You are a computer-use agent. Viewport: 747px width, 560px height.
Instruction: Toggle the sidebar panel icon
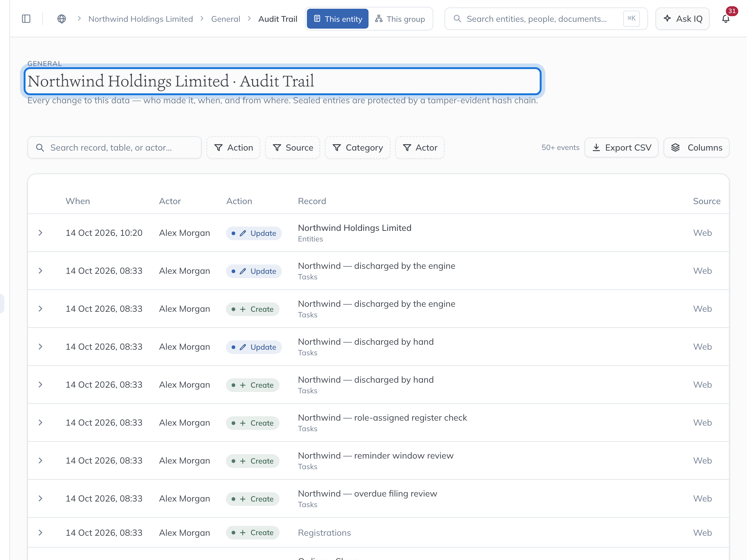pos(26,19)
